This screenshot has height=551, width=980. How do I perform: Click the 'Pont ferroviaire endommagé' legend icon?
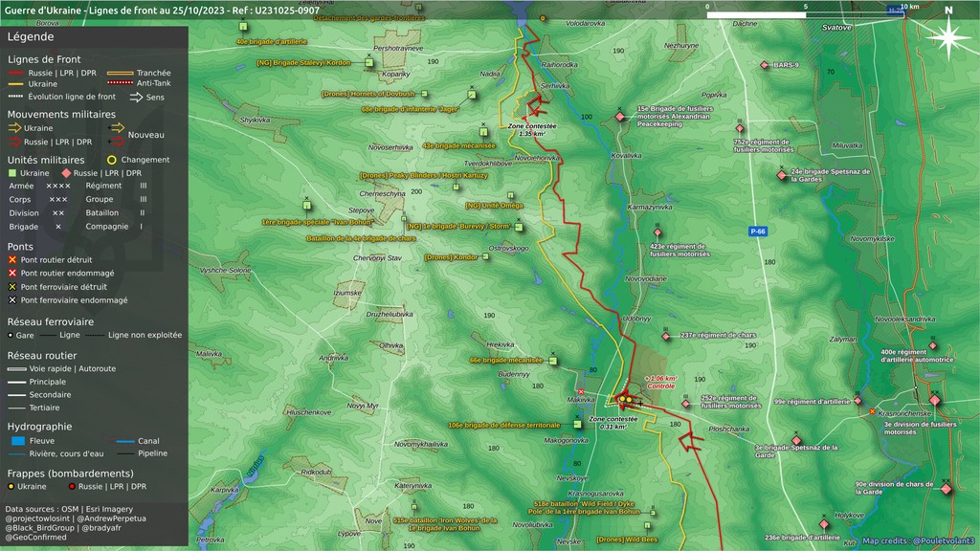[x=11, y=299]
